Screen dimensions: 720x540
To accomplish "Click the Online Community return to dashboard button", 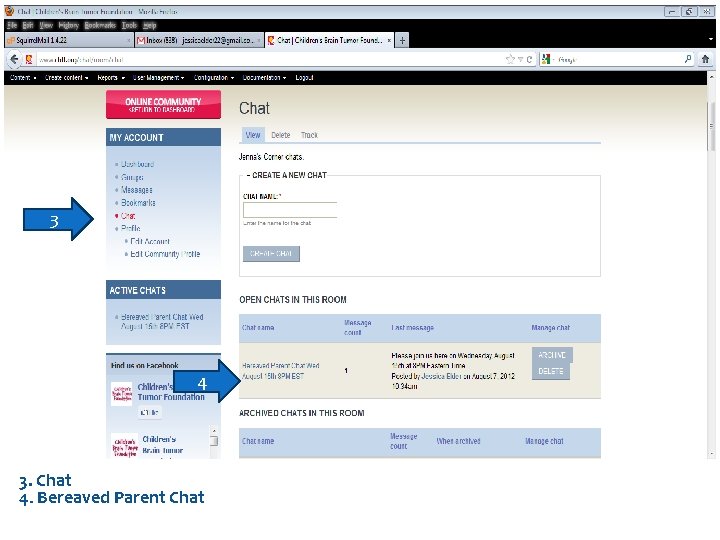I will (x=163, y=105).
